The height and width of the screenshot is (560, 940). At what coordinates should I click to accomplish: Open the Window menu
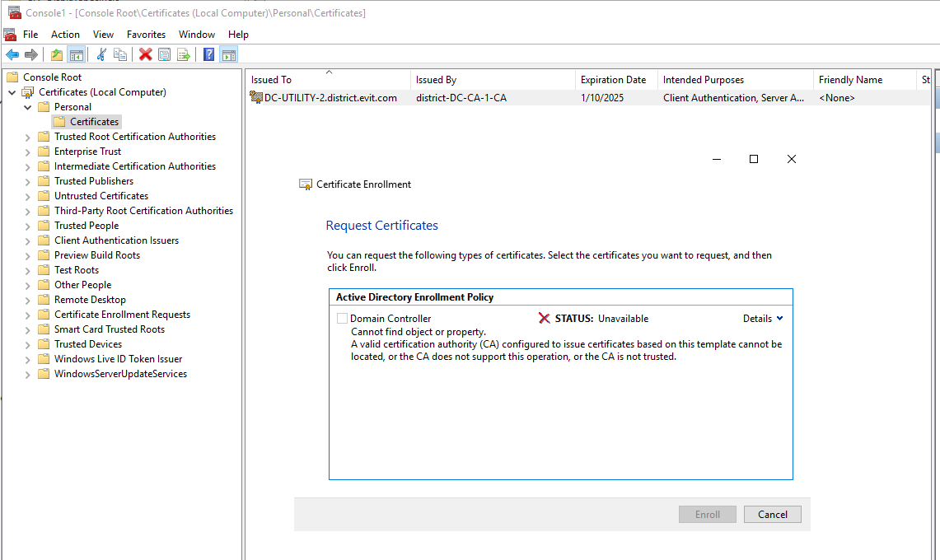pos(197,34)
